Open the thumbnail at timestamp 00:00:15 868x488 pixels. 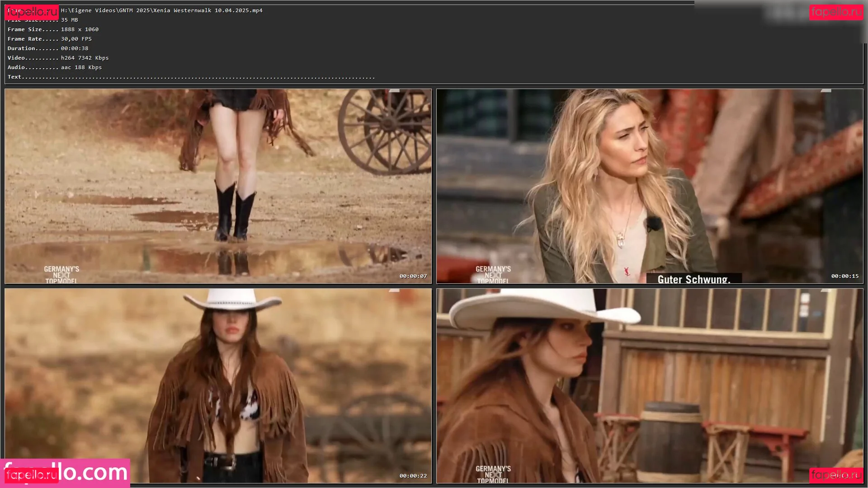[x=650, y=186]
